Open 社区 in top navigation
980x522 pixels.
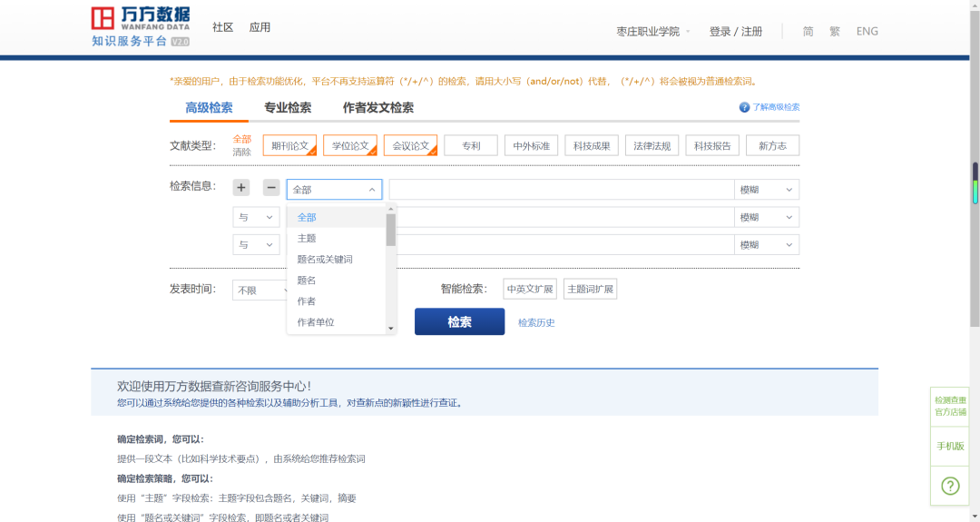tap(222, 27)
